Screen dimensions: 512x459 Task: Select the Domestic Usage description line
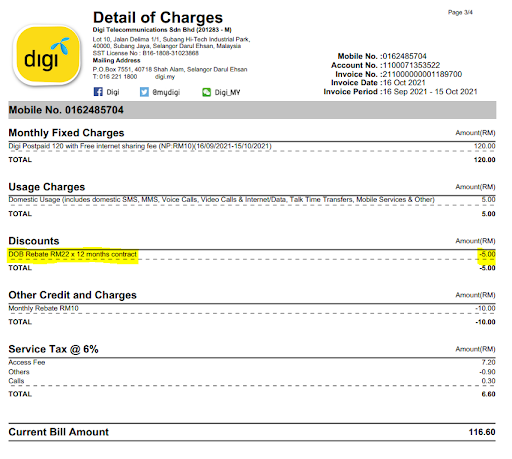[x=221, y=199]
